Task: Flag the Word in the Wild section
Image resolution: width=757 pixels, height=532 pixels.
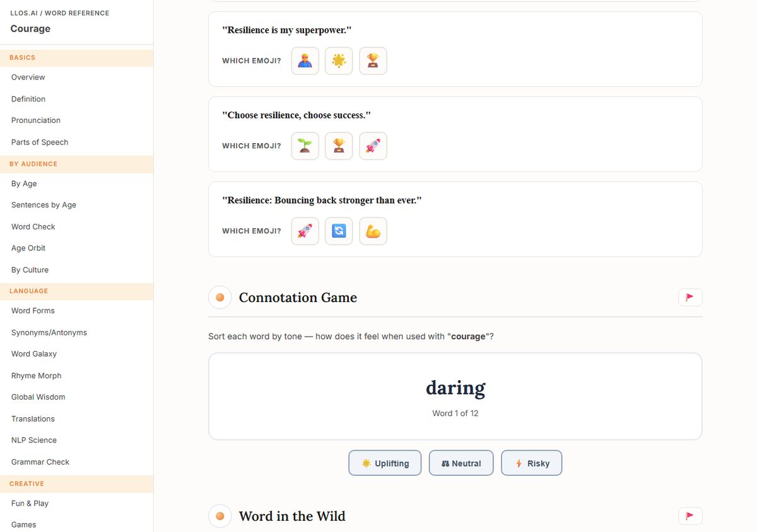Action: (690, 516)
